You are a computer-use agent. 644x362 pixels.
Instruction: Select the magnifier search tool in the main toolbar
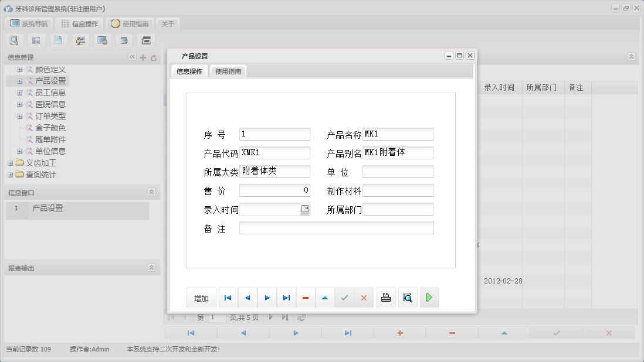pyautogui.click(x=14, y=40)
